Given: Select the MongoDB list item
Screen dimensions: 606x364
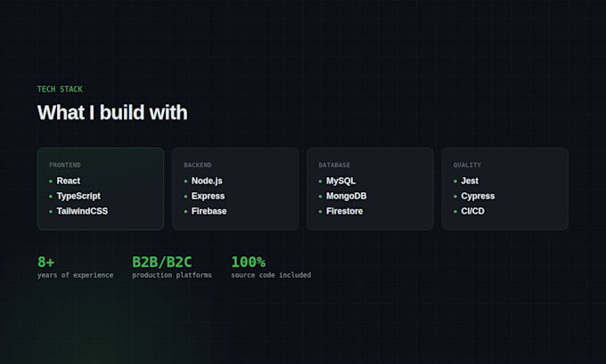Looking at the screenshot, I should [342, 196].
